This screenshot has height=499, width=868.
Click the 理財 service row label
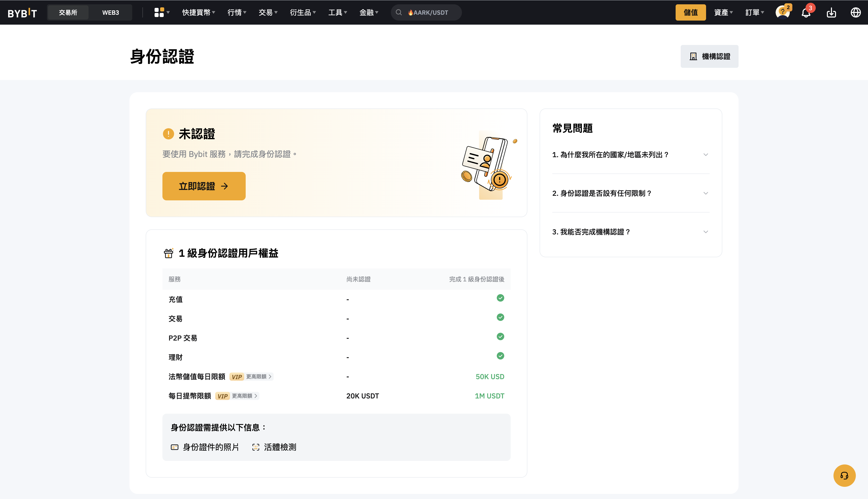[x=175, y=358]
